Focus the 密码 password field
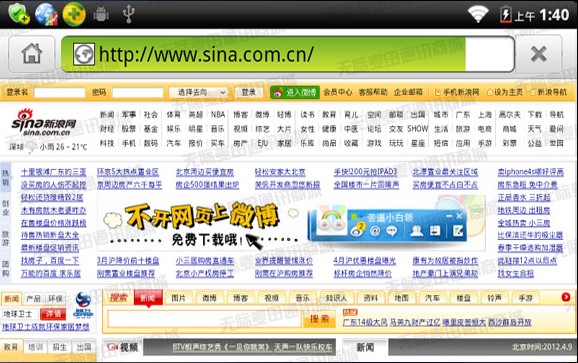Screen dimensions: 578x363 [137, 93]
